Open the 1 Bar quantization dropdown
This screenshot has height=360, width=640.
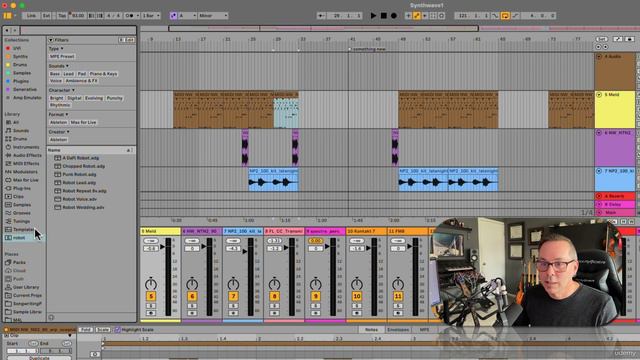pos(151,16)
